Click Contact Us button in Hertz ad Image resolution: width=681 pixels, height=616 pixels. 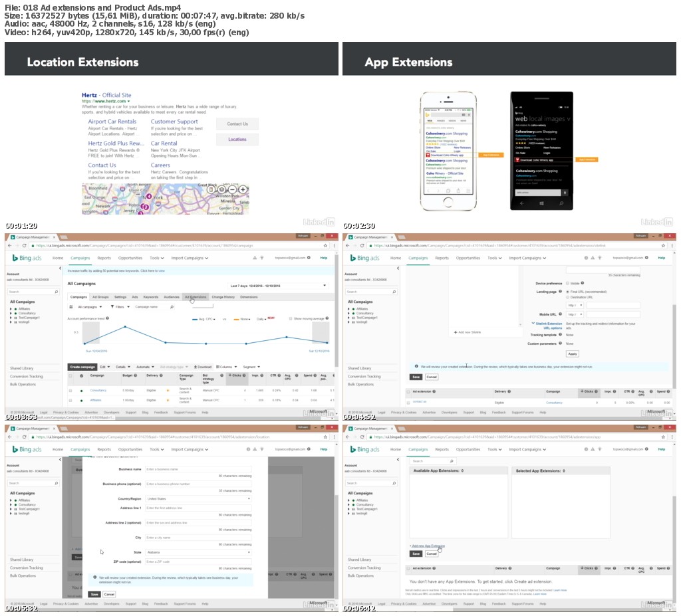(x=237, y=124)
